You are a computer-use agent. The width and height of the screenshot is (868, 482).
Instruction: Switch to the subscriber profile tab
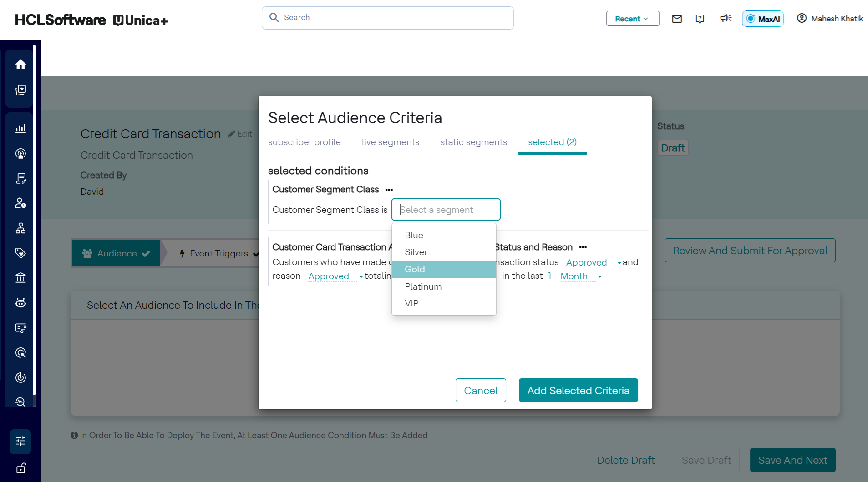point(304,142)
